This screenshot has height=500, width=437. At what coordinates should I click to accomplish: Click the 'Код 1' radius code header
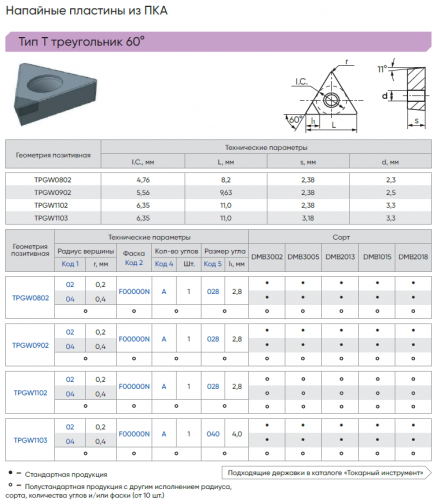point(70,264)
